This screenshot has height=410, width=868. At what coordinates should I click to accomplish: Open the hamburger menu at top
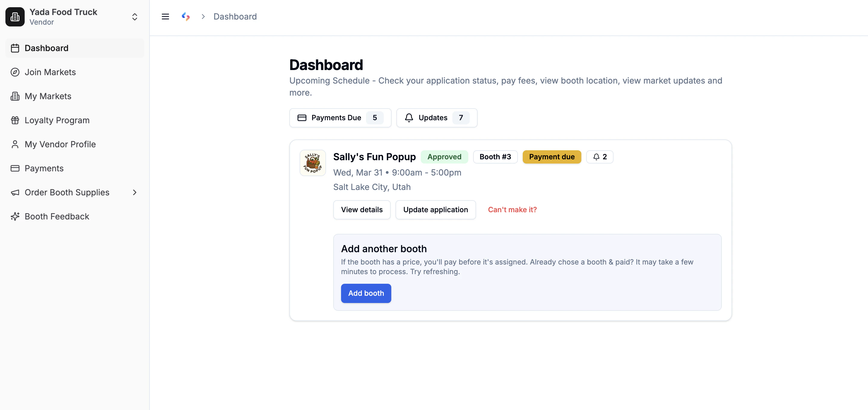(165, 16)
